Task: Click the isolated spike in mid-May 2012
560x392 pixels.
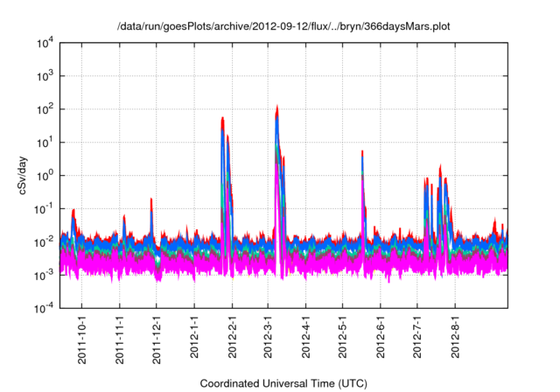Action: click(362, 153)
